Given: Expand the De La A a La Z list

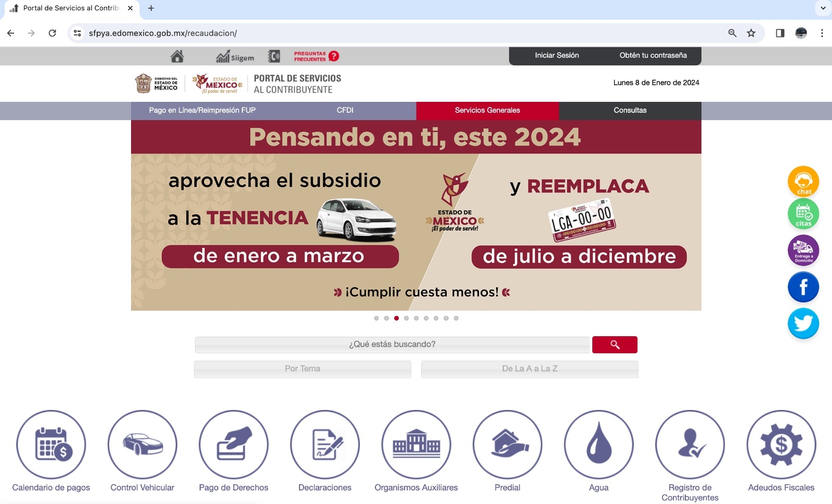Looking at the screenshot, I should [529, 369].
